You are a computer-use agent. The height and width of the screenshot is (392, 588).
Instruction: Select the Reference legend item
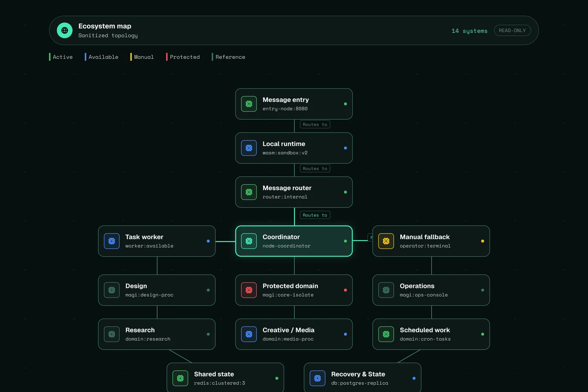click(229, 57)
